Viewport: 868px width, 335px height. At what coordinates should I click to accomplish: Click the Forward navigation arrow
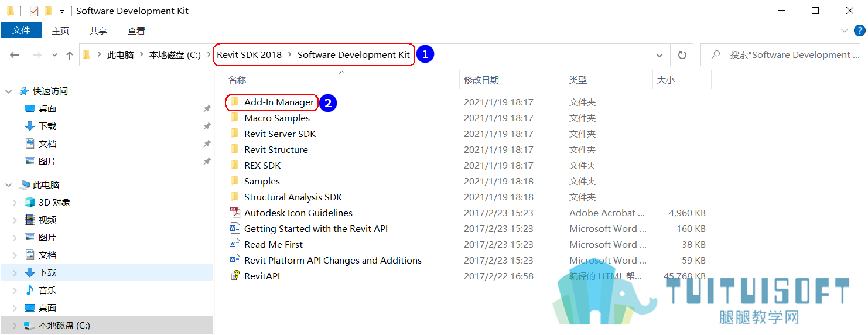[x=36, y=55]
